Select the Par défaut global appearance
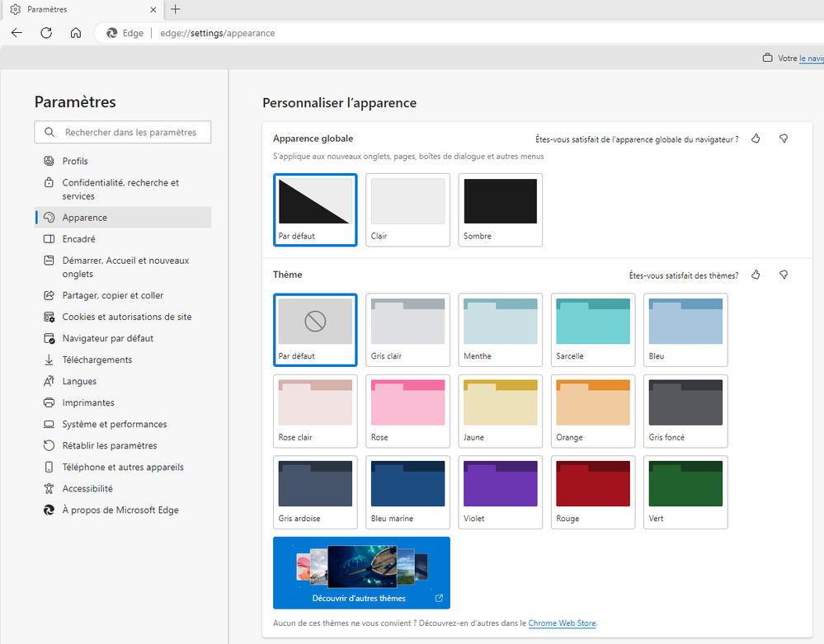The width and height of the screenshot is (824, 644). [315, 209]
